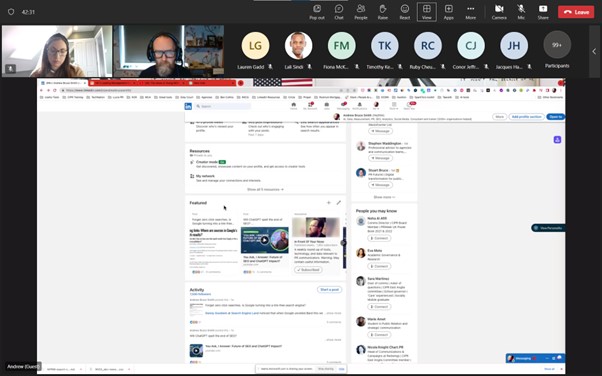Unmute the Mic

521,12
